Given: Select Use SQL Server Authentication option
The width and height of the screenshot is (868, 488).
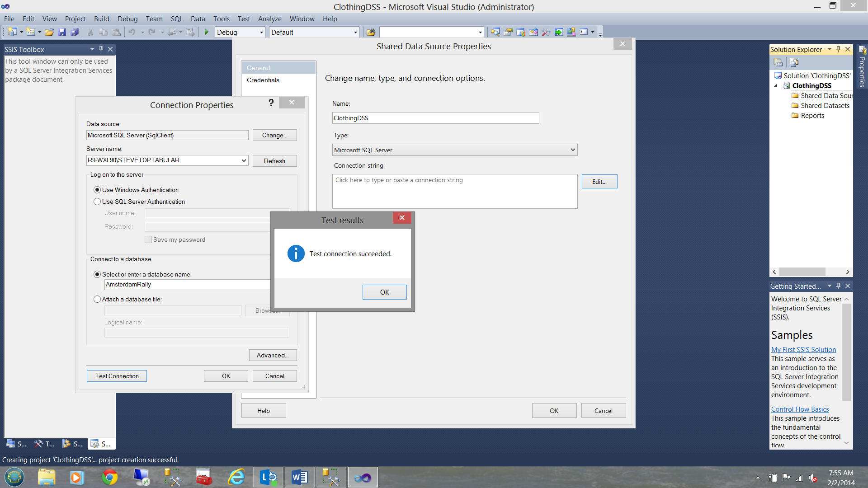Looking at the screenshot, I should click(x=97, y=202).
